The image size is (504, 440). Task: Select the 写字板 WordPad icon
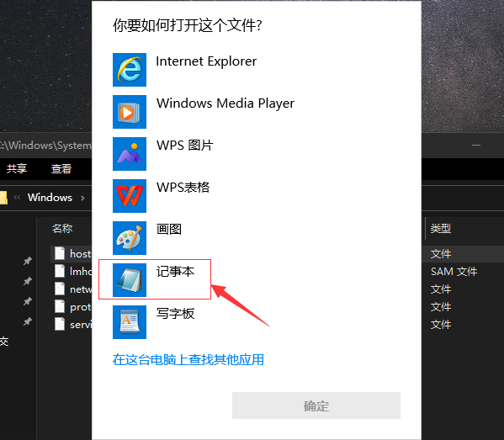click(130, 322)
